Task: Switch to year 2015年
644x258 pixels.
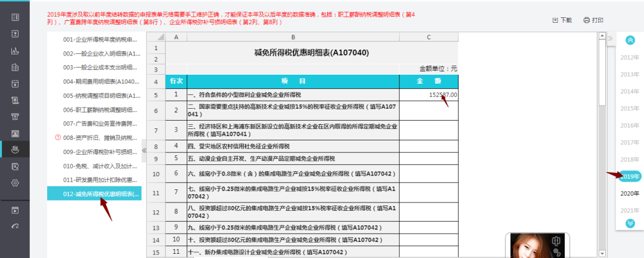Action: pyautogui.click(x=630, y=108)
